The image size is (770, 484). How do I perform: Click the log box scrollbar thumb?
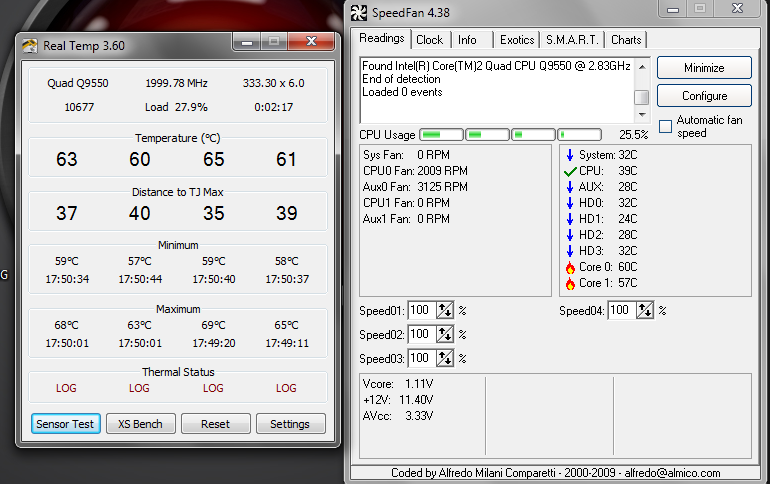click(641, 97)
